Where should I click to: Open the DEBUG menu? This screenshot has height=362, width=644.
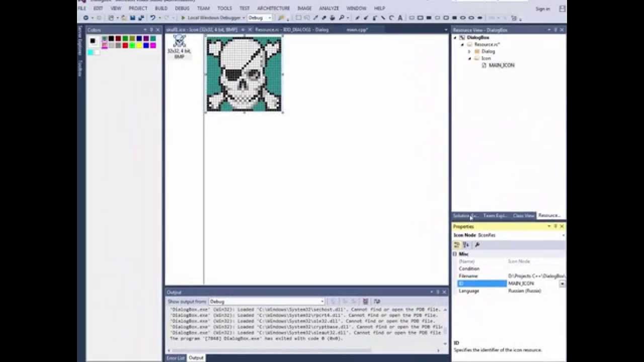tap(182, 9)
